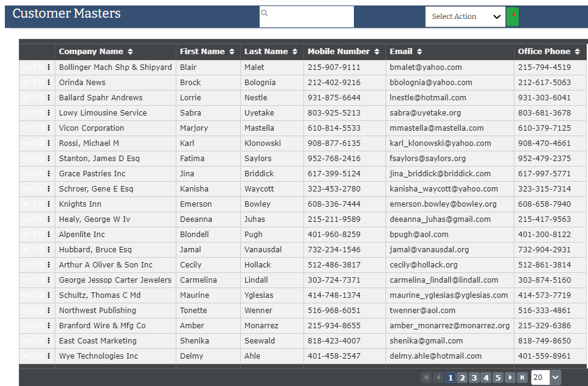The width and height of the screenshot is (588, 386).
Task: Open the Select Action dropdown
Action: pos(465,16)
